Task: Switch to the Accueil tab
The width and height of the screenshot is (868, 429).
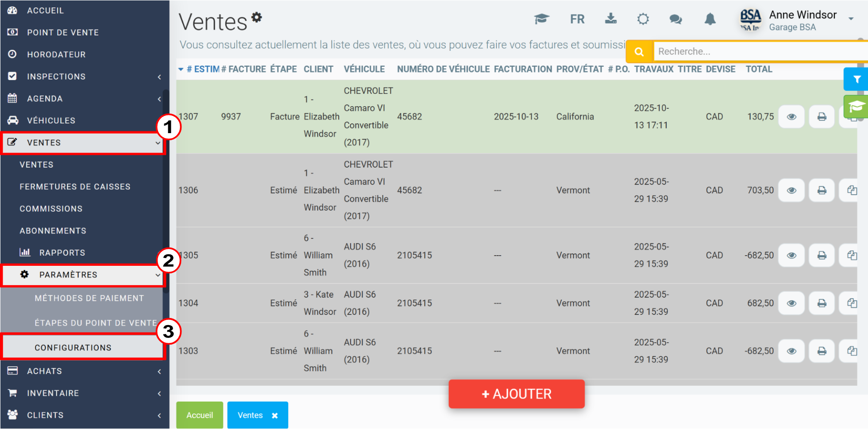Action: tap(200, 415)
